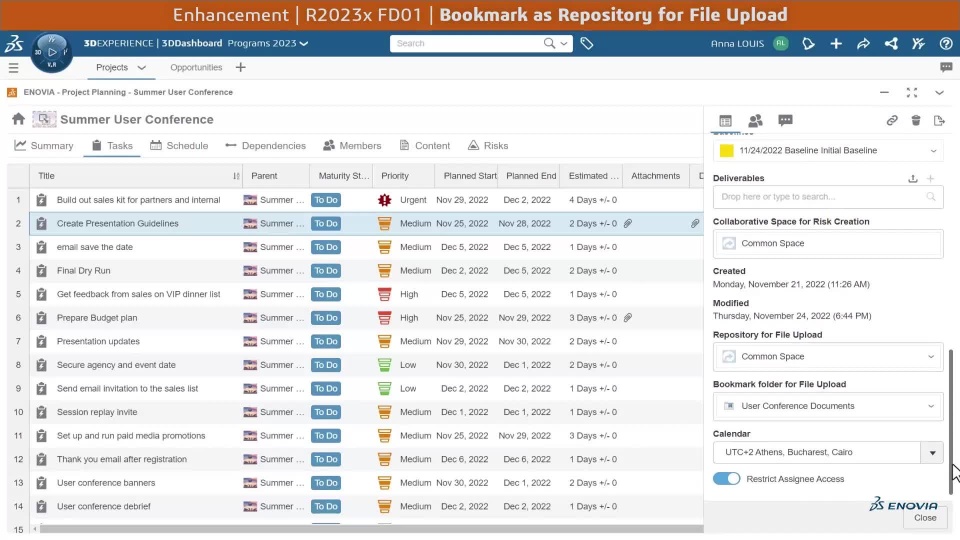Open the Calendar timezone dropdown arrow

pyautogui.click(x=932, y=452)
